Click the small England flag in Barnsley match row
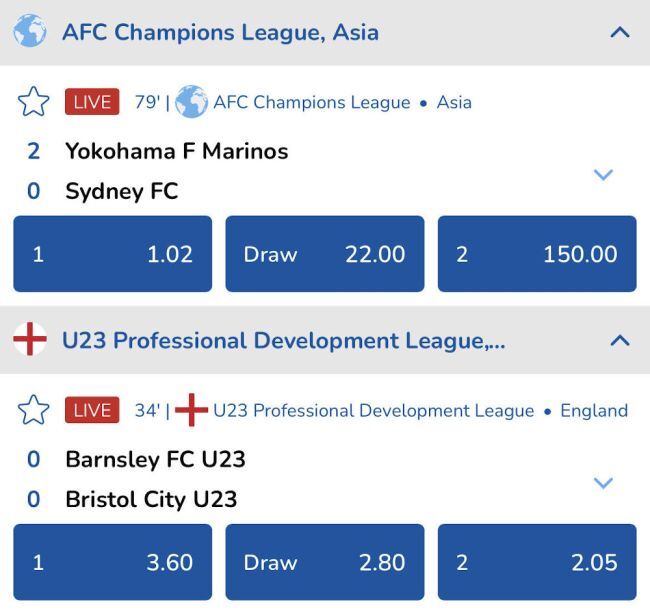Viewport: 650px width, 611px height. 191,410
